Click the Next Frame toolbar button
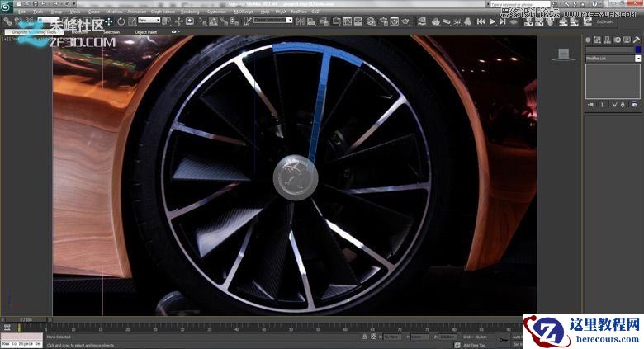 pos(503,21)
